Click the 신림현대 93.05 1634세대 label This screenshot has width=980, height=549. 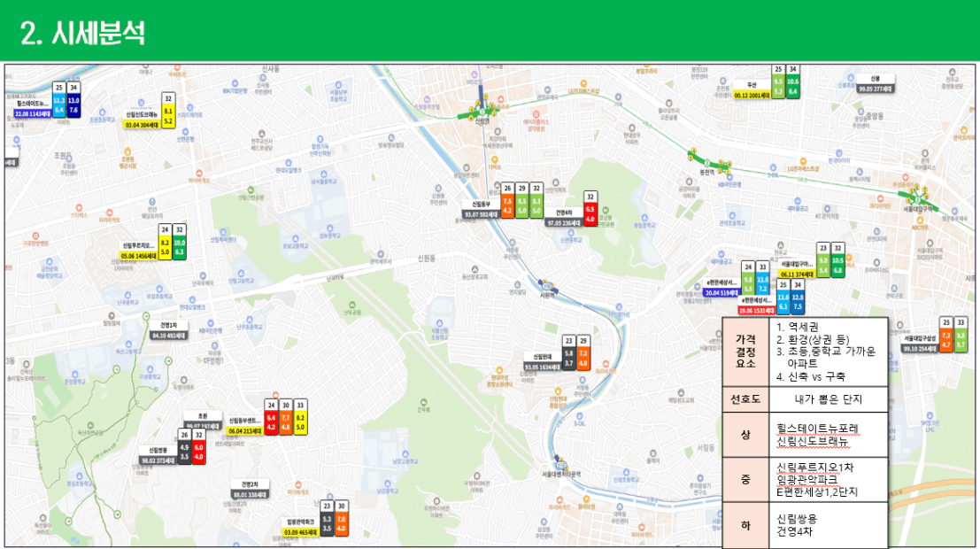pyautogui.click(x=542, y=362)
